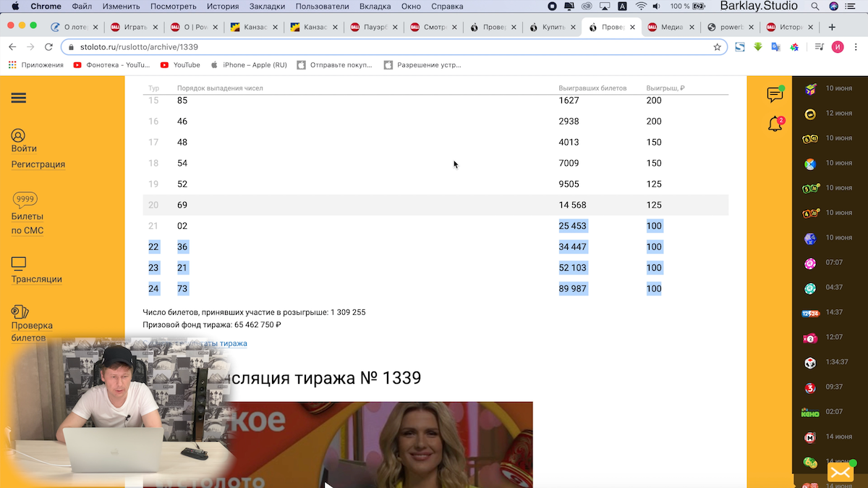
Task: Click the lottery icon with timer 07:07
Action: click(x=810, y=264)
